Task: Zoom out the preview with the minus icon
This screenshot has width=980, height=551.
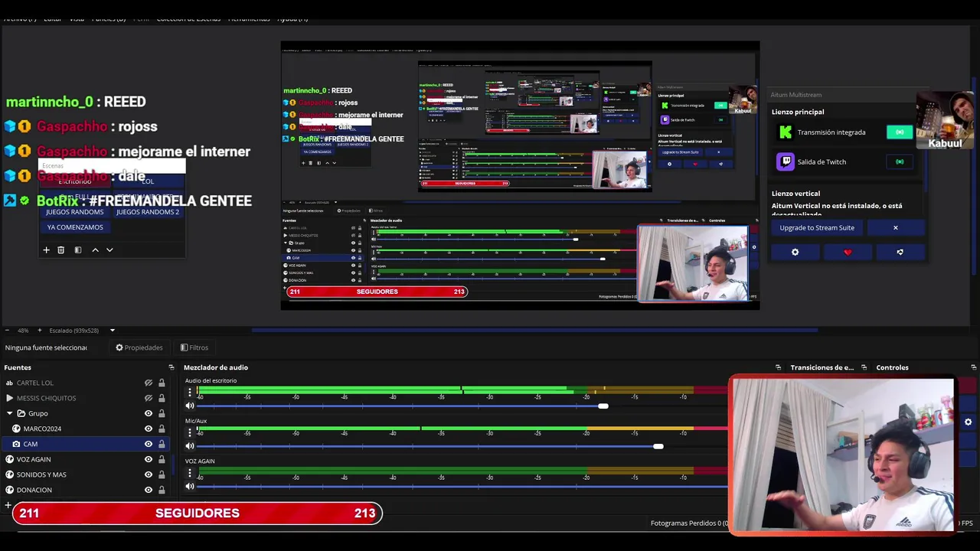Action: click(8, 331)
